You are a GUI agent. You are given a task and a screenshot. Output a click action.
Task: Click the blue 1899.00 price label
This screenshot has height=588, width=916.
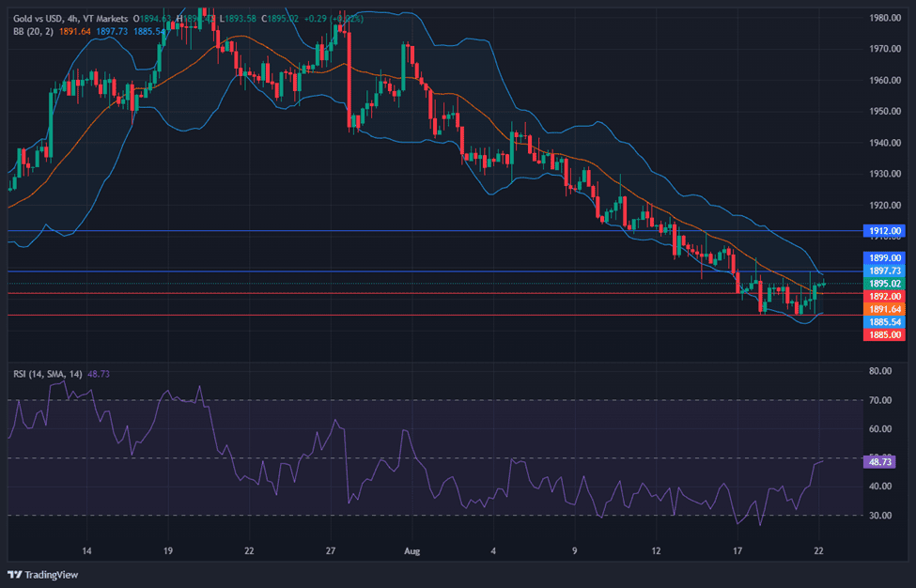[884, 257]
